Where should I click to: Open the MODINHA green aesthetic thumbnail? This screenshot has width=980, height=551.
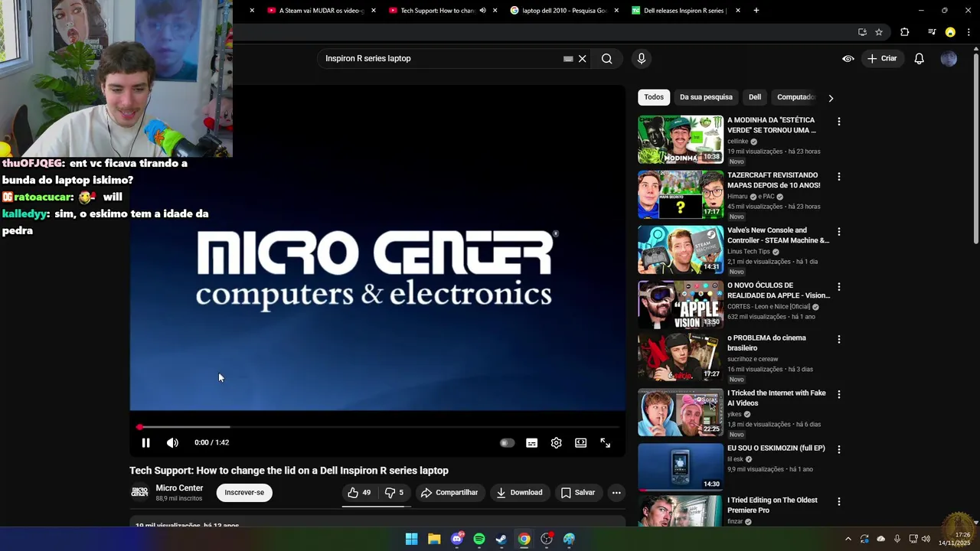tap(681, 139)
